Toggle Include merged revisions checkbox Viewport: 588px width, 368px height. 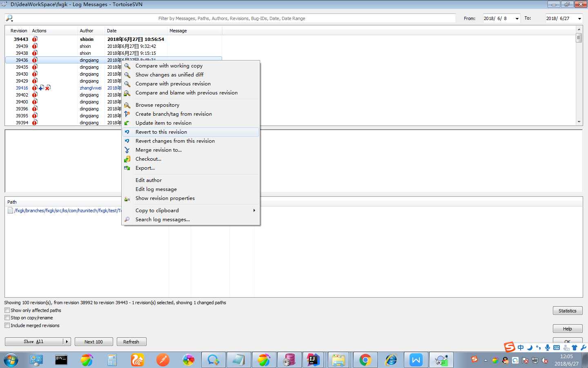tap(7, 325)
